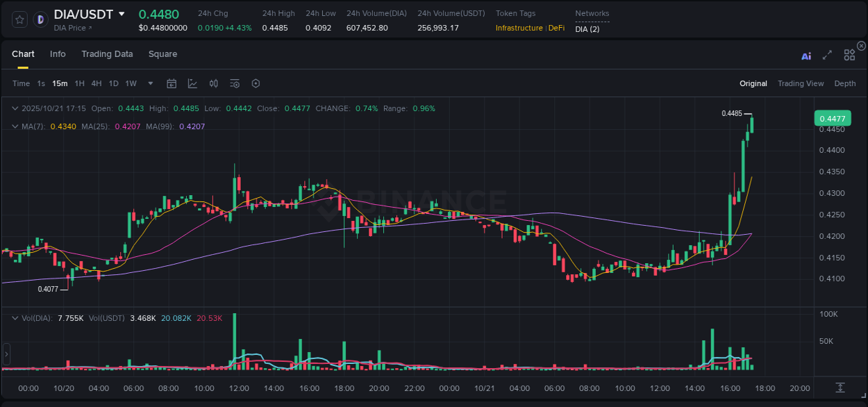Expand the extra timeframe options arrow
The width and height of the screenshot is (868, 407).
click(149, 83)
